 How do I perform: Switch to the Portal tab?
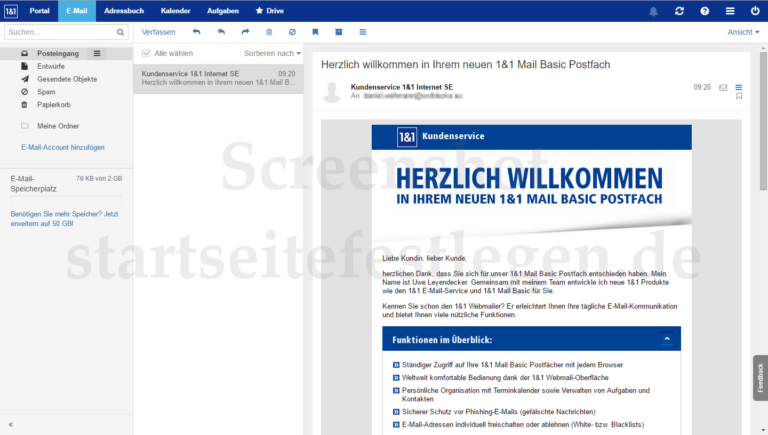39,11
